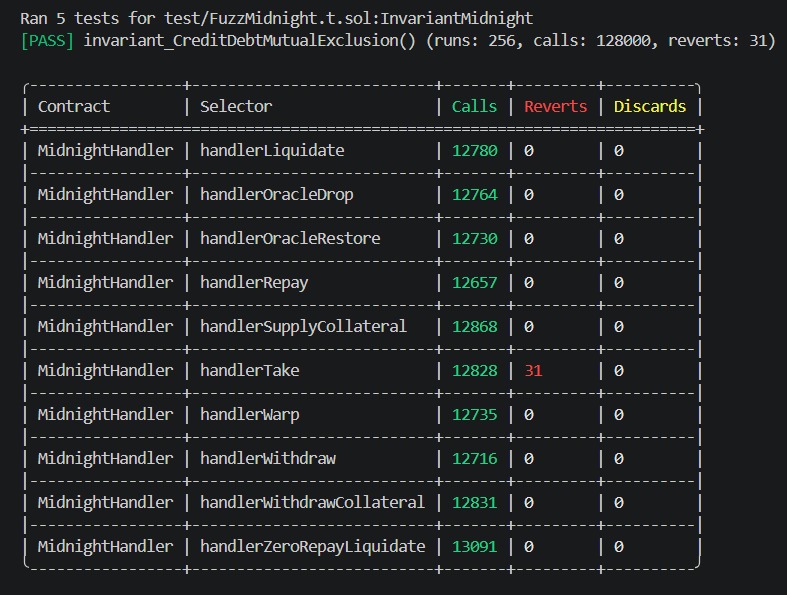Screen dimensions: 787x595
Task: Click calls value 12716
Action: [x=474, y=458]
